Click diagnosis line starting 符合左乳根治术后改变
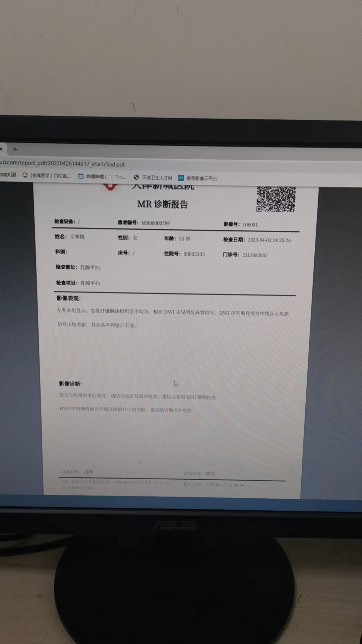The height and width of the screenshot is (644, 362). (138, 396)
